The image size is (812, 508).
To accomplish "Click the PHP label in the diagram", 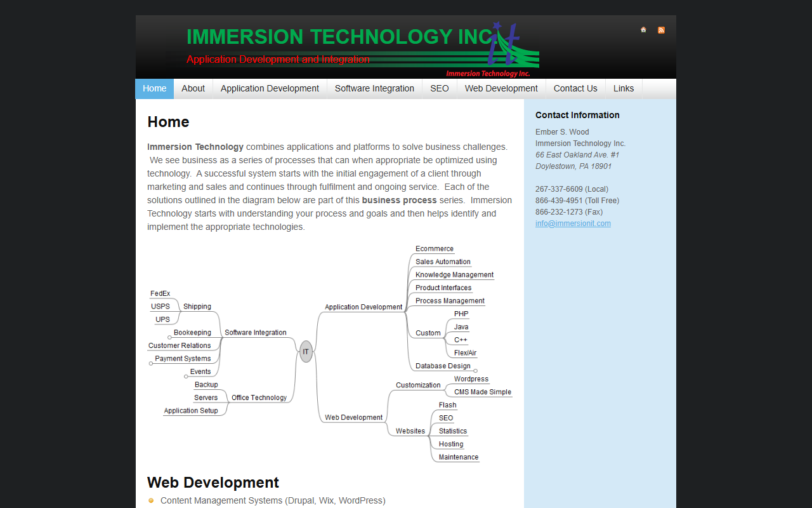I will pyautogui.click(x=461, y=314).
